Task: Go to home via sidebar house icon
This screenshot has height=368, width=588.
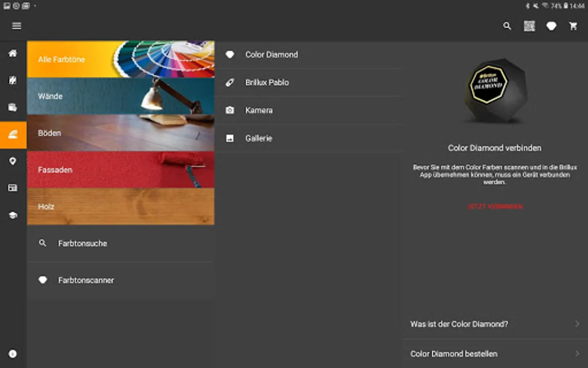Action: click(13, 53)
